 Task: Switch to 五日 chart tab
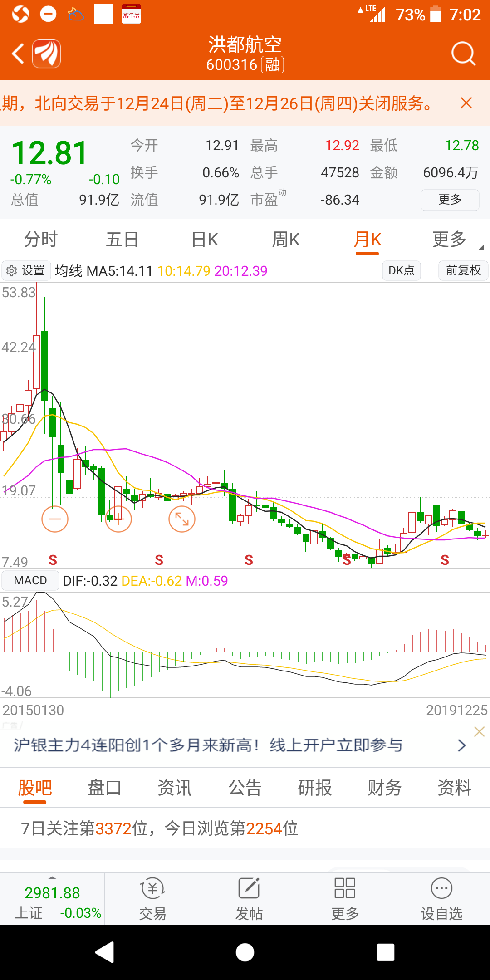(122, 239)
